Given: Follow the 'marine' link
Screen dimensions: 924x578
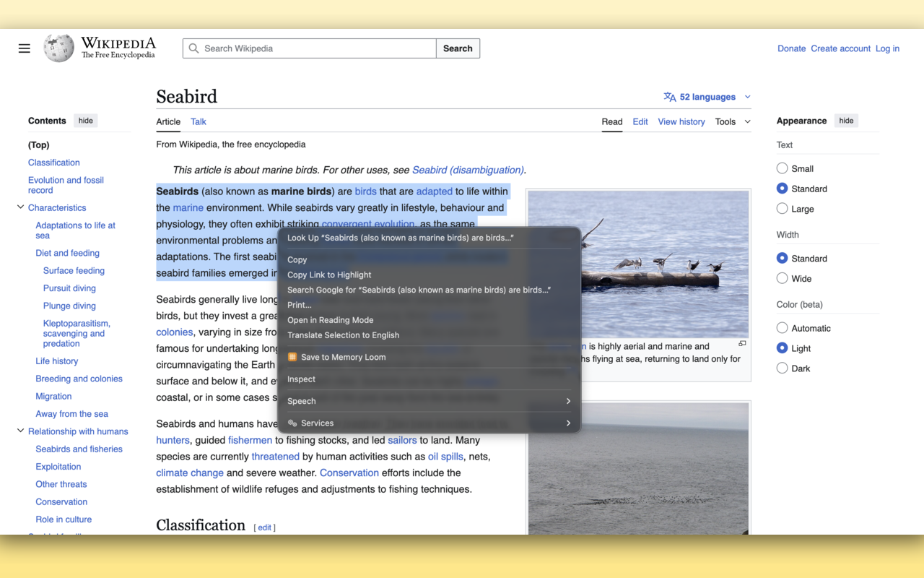Looking at the screenshot, I should 188,207.
